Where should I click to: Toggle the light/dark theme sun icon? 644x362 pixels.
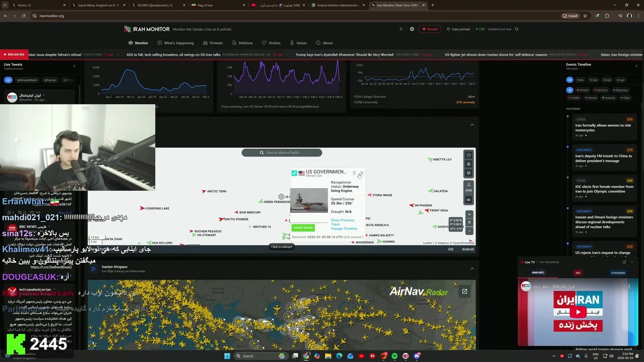(x=401, y=29)
